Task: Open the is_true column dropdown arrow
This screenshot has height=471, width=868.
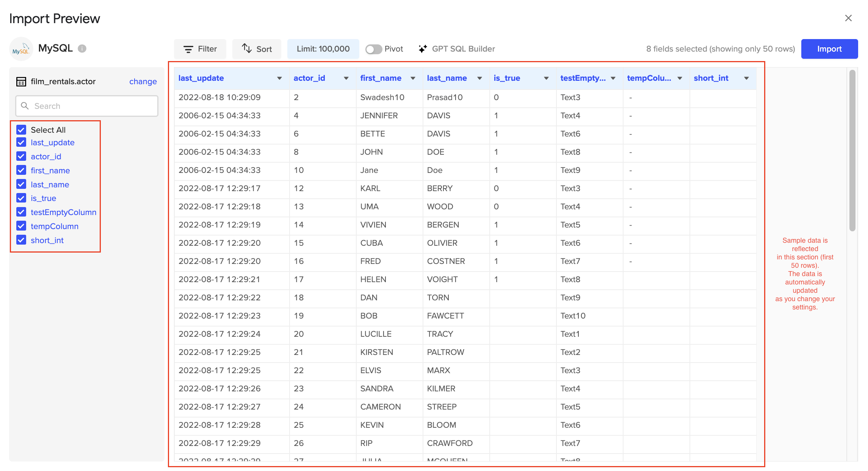Action: click(546, 78)
